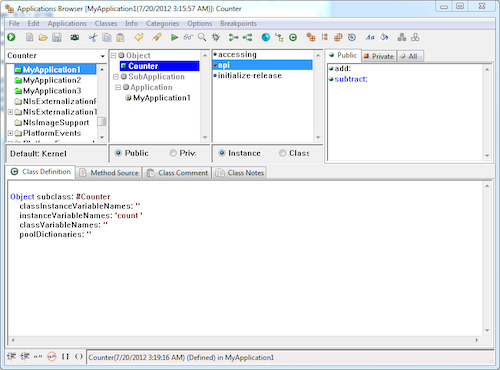Open the Categories menu
This screenshot has width=500, height=370.
[162, 24]
